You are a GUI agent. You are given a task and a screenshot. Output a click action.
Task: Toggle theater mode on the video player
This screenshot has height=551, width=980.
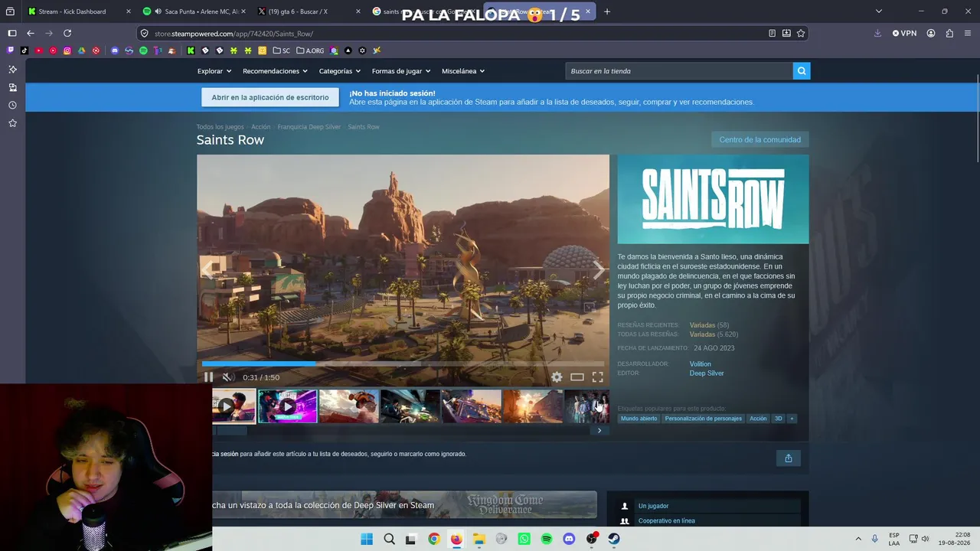[577, 377]
